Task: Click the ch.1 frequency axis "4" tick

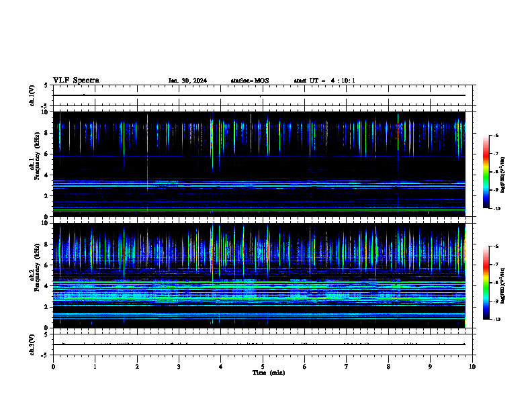Action: 47,175
